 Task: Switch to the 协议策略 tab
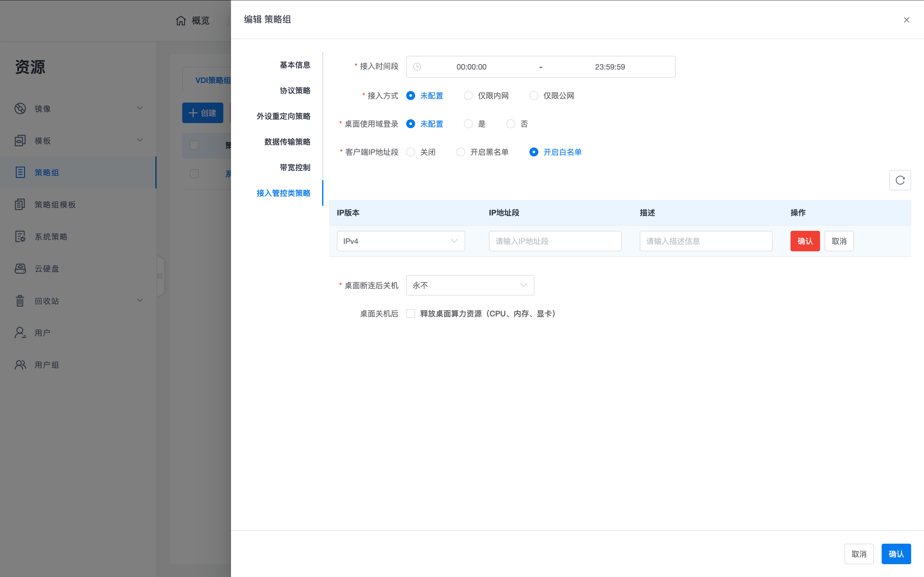click(x=295, y=91)
